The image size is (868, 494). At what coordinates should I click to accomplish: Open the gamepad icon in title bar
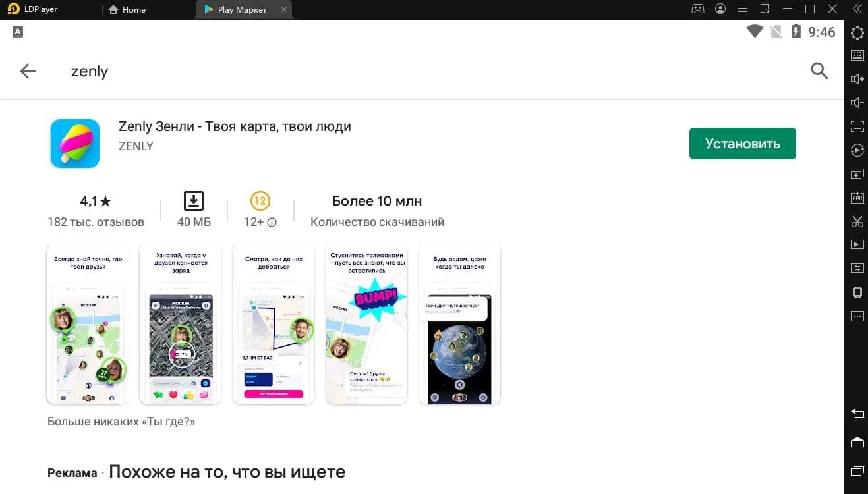697,9
